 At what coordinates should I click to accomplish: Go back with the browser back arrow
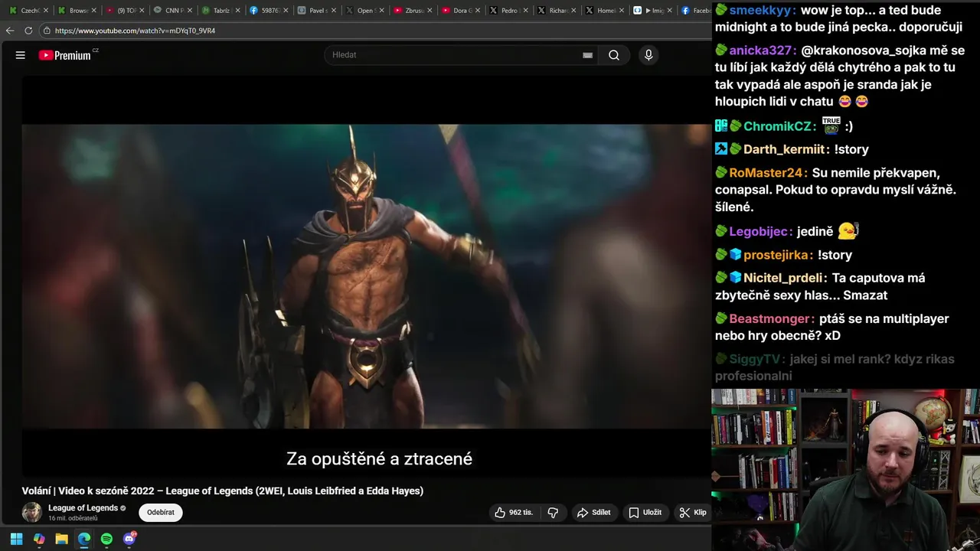tap(10, 31)
